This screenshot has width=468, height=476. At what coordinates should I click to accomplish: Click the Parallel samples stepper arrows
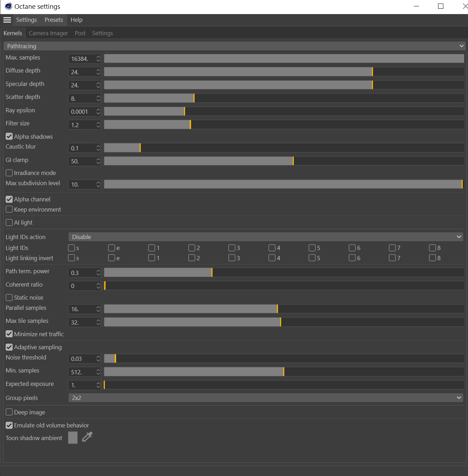point(98,309)
